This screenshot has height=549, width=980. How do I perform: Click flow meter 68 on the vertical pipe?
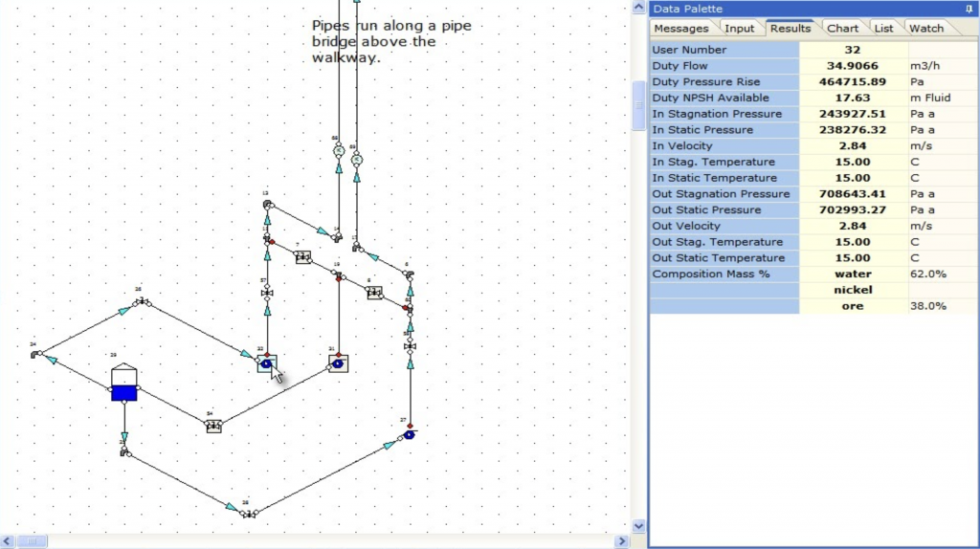coord(338,151)
